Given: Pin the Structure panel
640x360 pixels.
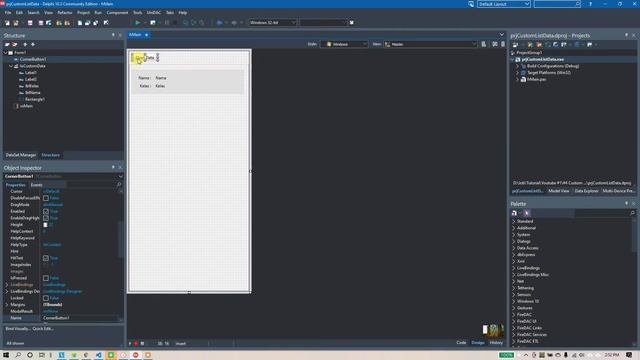Looking at the screenshot, I should 113,36.
